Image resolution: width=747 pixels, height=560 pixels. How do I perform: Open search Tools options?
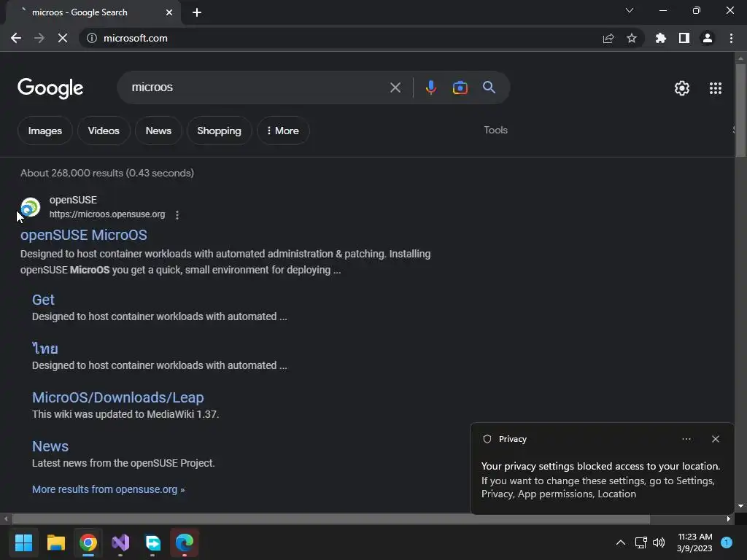[495, 130]
